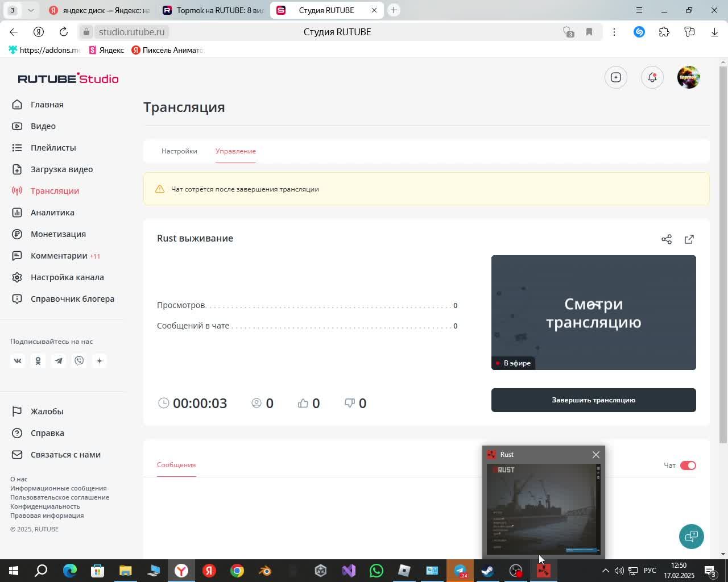Show hidden system tray icons
Image resolution: width=728 pixels, height=582 pixels.
pyautogui.click(x=606, y=571)
